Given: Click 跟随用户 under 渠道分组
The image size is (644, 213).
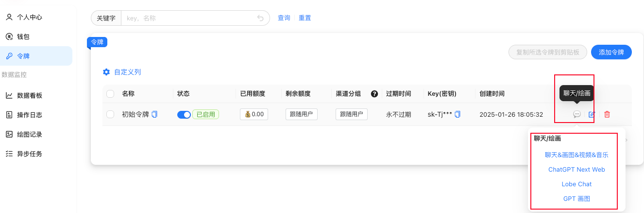Looking at the screenshot, I should (352, 114).
